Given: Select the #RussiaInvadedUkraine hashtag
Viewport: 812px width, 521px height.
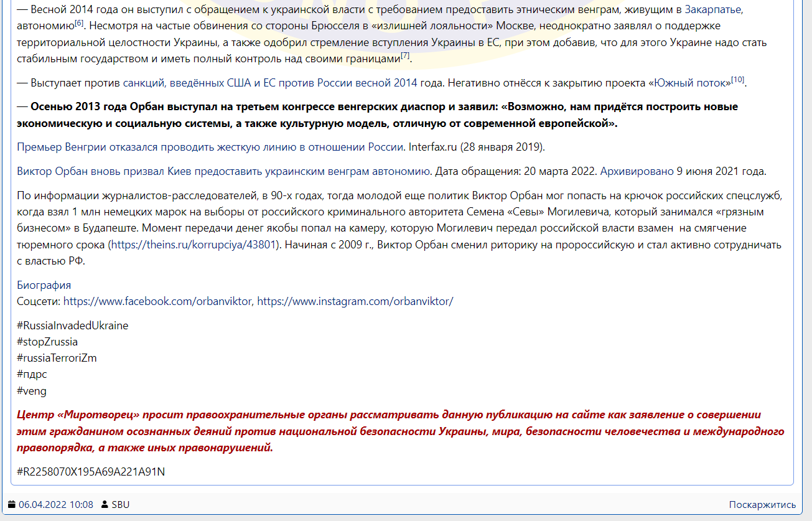Looking at the screenshot, I should click(73, 326).
